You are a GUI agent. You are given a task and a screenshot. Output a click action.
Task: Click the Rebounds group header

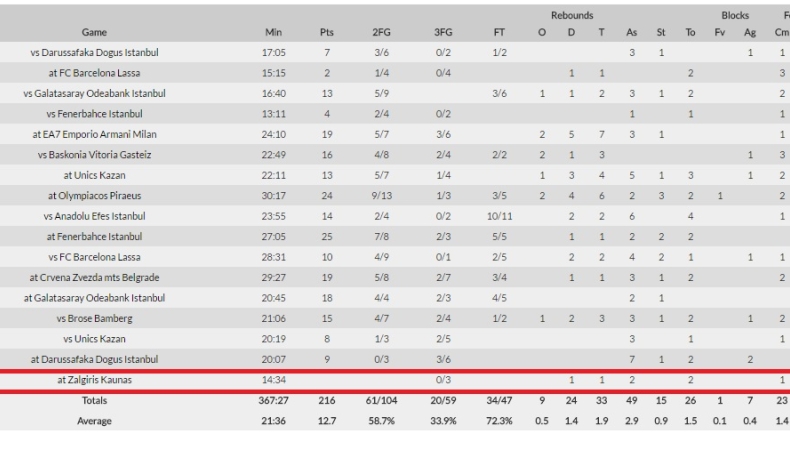[571, 15]
